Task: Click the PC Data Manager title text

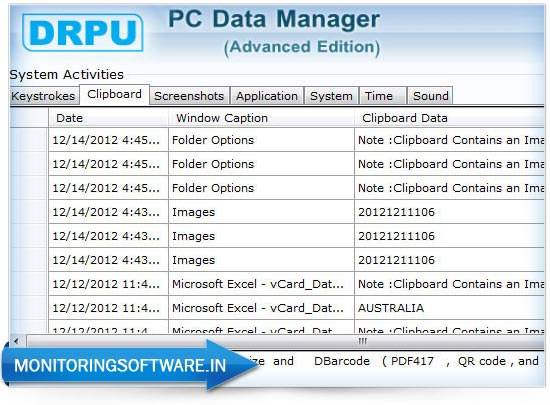Action: (x=274, y=19)
